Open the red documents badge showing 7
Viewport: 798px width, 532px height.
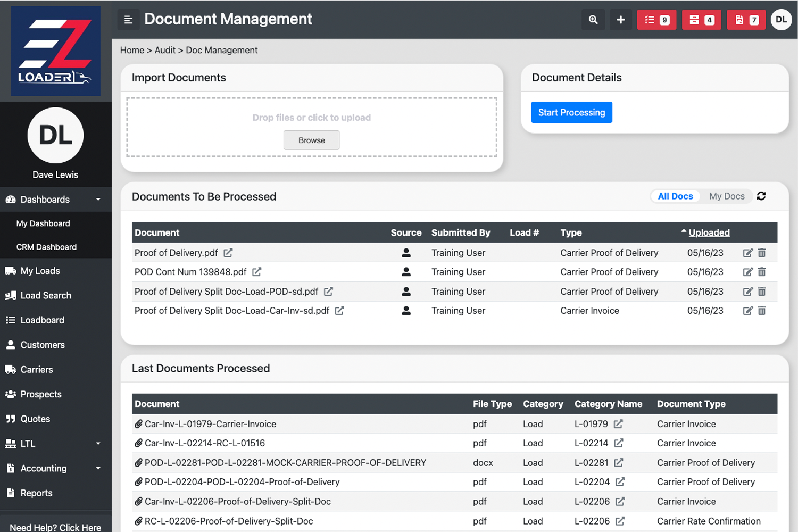(746, 19)
